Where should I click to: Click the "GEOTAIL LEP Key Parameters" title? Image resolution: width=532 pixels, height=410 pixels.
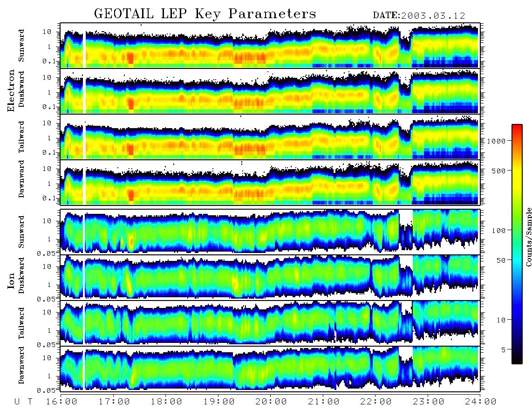click(205, 14)
